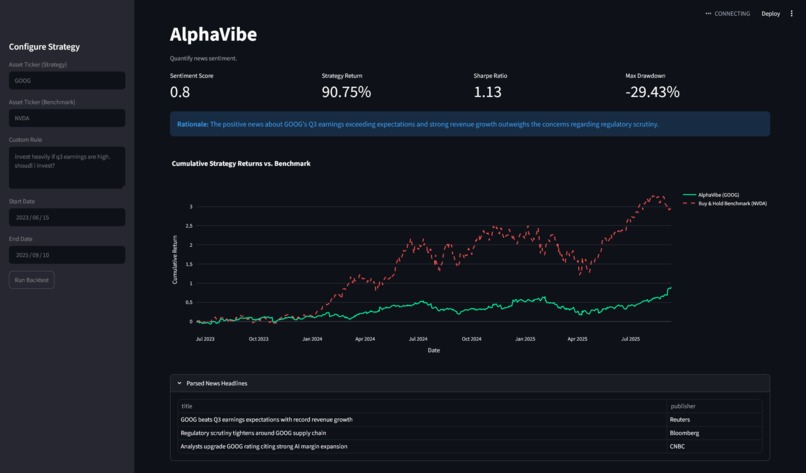The image size is (806, 473).
Task: Toggle Buy & Hold Benchmark (NVDA) legend entry
Action: [x=725, y=204]
